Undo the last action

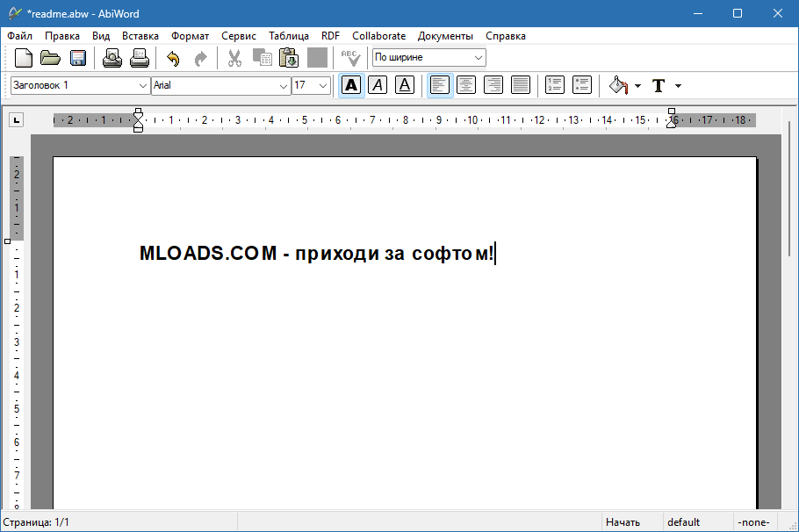click(x=173, y=58)
